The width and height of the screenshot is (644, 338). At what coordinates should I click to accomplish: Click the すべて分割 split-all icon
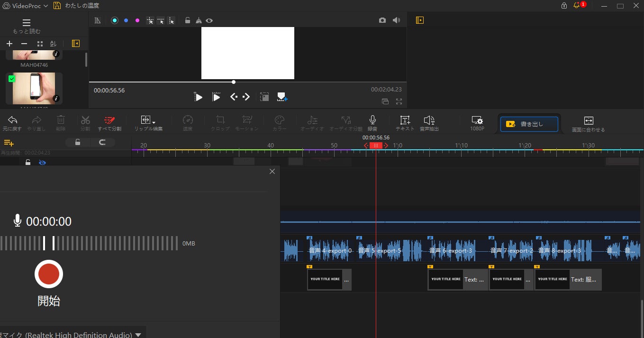(x=109, y=120)
